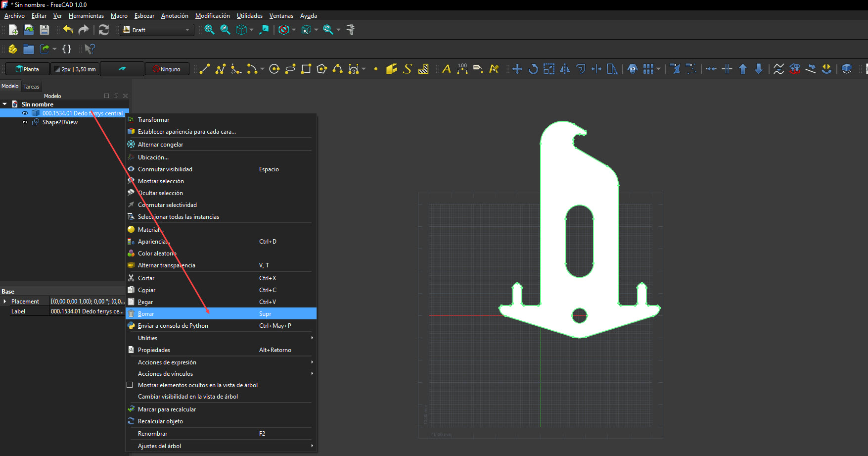Select the Shape from text tool
Image resolution: width=868 pixels, height=456 pixels.
pos(408,69)
